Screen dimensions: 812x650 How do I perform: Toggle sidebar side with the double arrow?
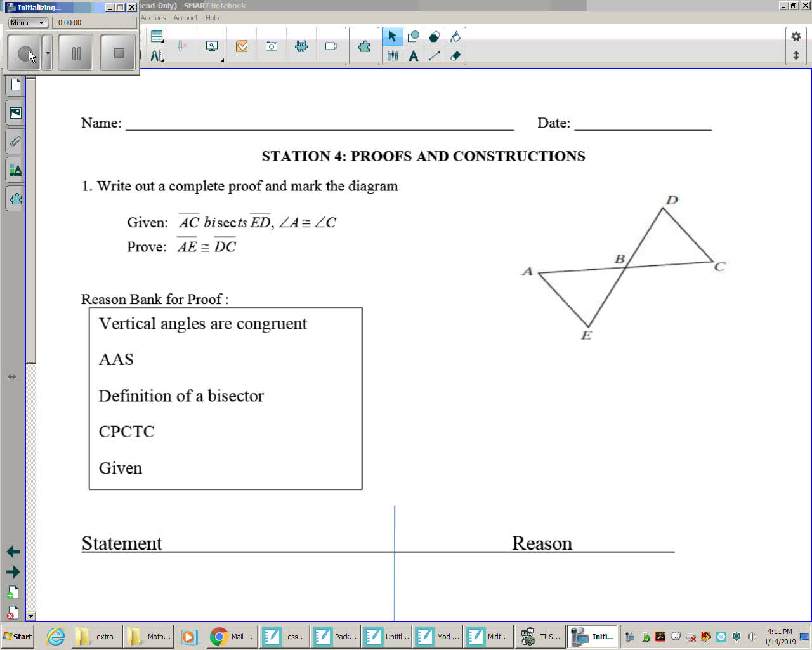coord(12,376)
